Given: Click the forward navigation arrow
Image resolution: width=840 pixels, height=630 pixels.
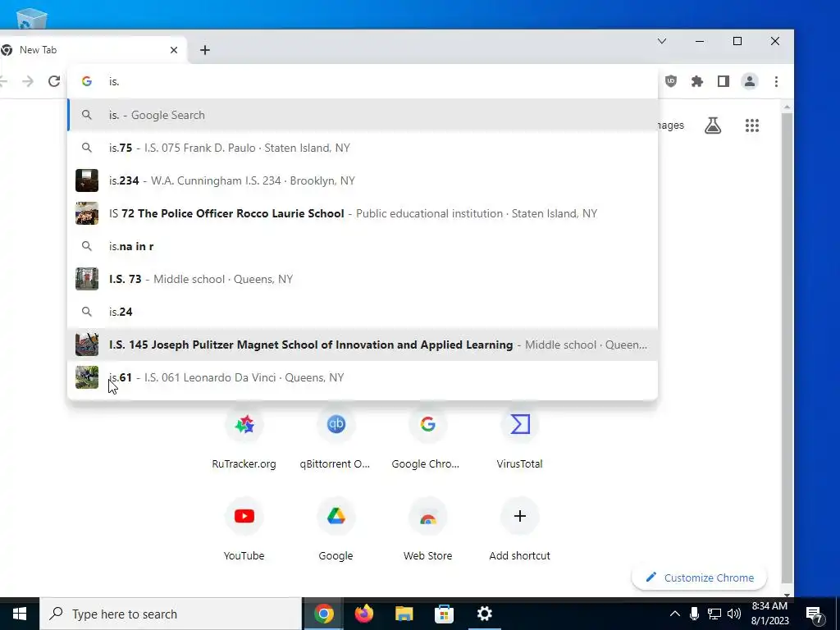Looking at the screenshot, I should [28, 81].
